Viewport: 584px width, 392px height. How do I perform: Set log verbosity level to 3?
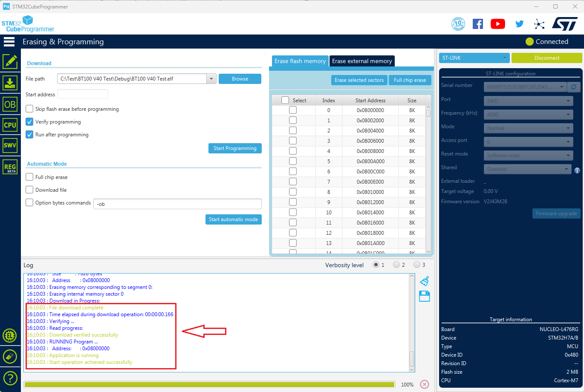[x=416, y=264]
